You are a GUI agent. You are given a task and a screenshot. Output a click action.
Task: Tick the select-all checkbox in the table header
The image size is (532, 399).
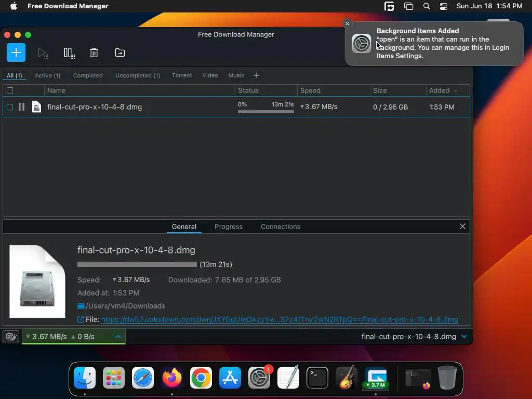coord(10,90)
